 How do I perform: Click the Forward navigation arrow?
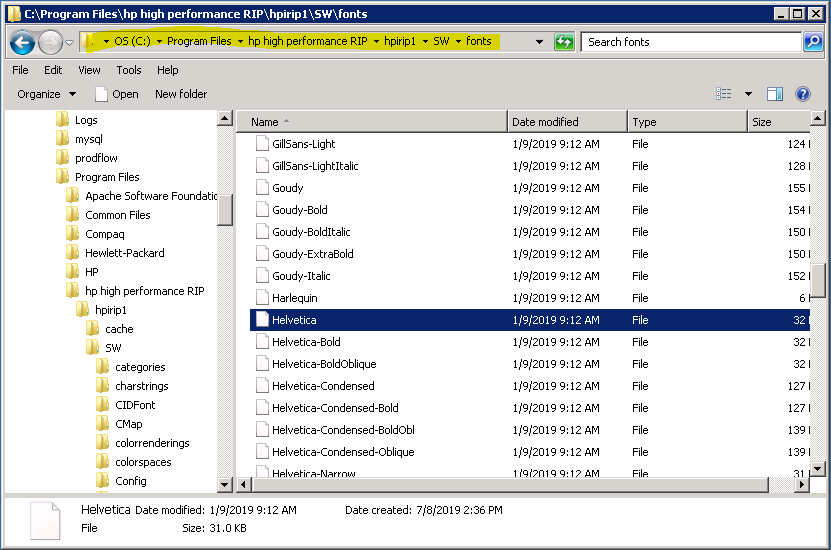(x=50, y=42)
